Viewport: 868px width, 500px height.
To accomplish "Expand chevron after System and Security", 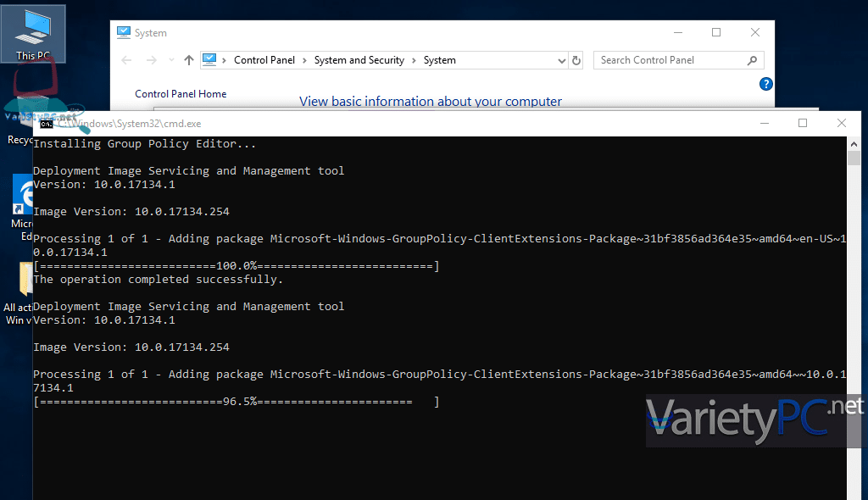I will (x=414, y=60).
